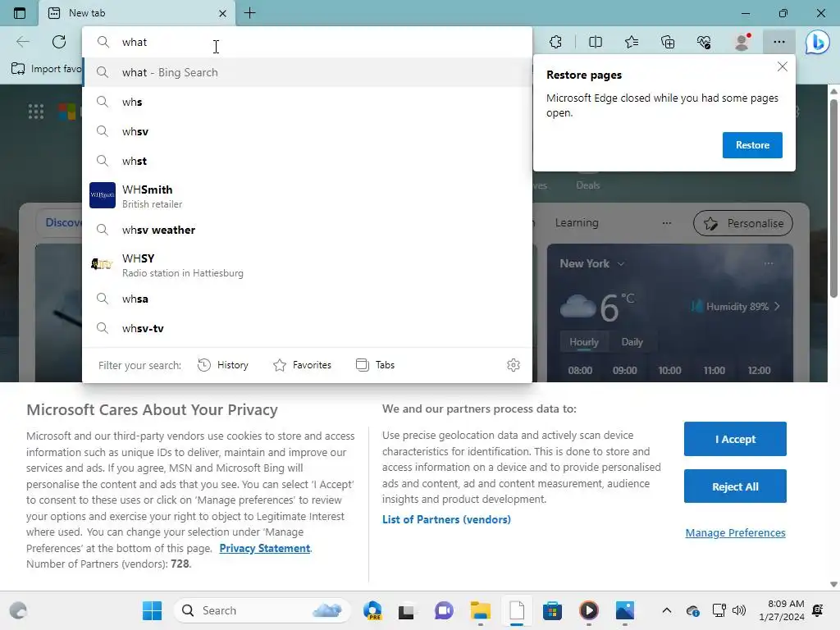Open the Edge PRE taskbar icon
Image resolution: width=840 pixels, height=630 pixels.
click(x=373, y=610)
